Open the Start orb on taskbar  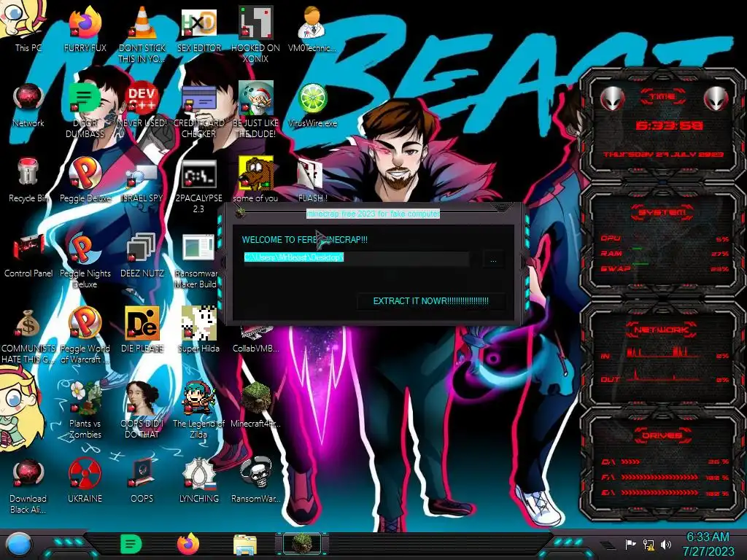click(19, 544)
